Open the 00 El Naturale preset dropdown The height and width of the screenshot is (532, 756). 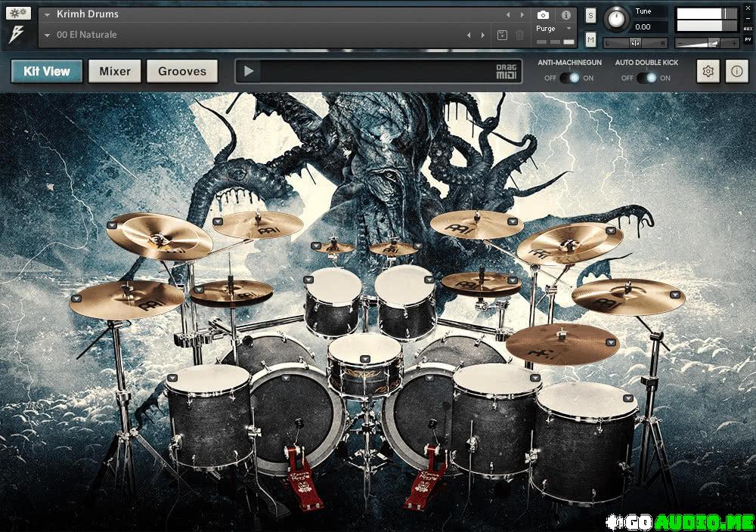[47, 35]
